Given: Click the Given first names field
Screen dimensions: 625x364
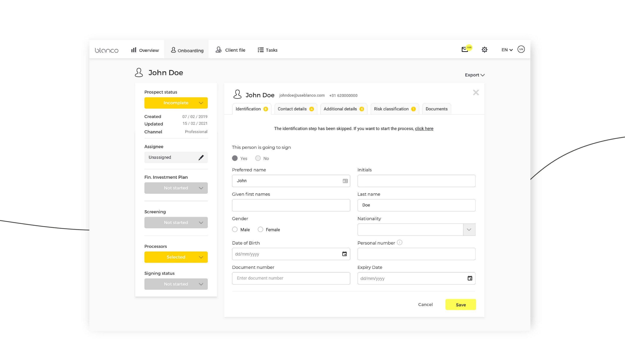Looking at the screenshot, I should click(291, 205).
